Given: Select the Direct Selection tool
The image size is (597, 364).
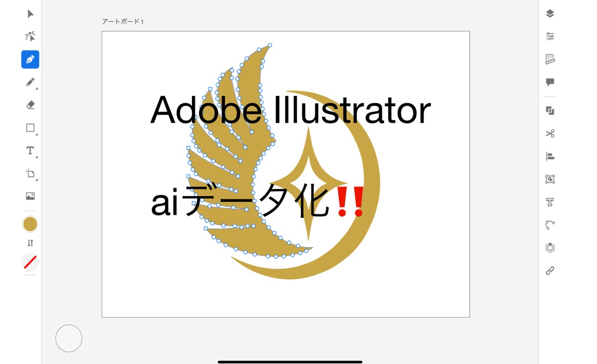Looking at the screenshot, I should 30,36.
